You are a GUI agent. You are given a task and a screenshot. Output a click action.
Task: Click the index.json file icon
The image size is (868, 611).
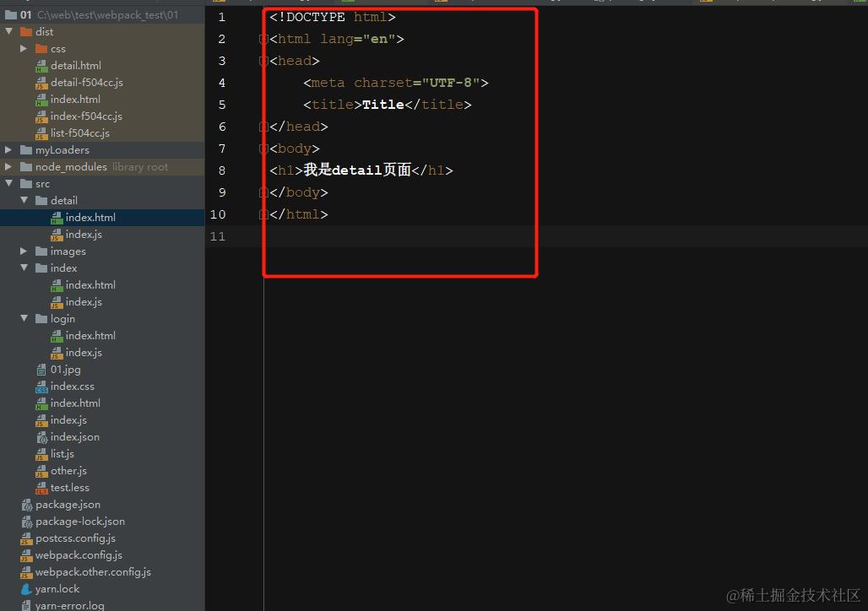pyautogui.click(x=42, y=437)
